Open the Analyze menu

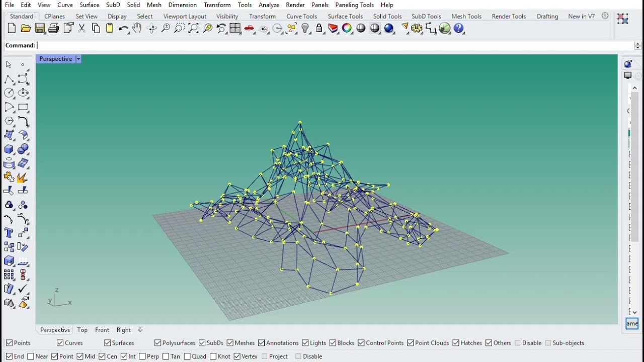(269, 5)
